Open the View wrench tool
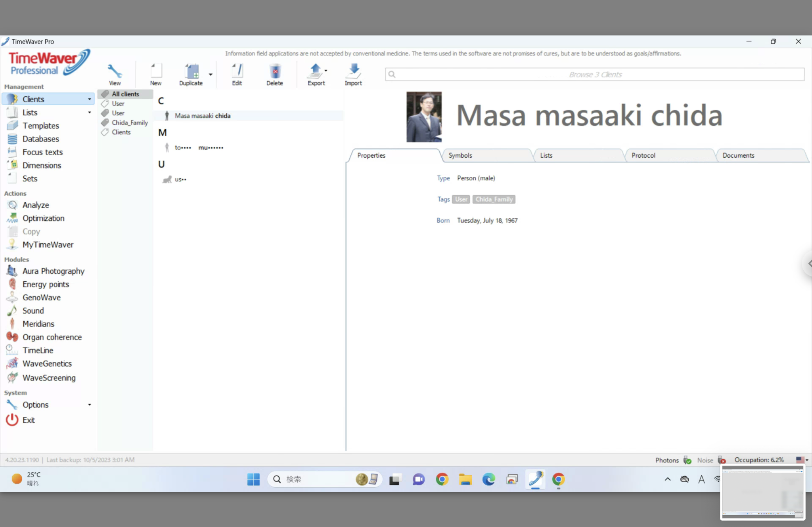The image size is (812, 527). tap(115, 74)
